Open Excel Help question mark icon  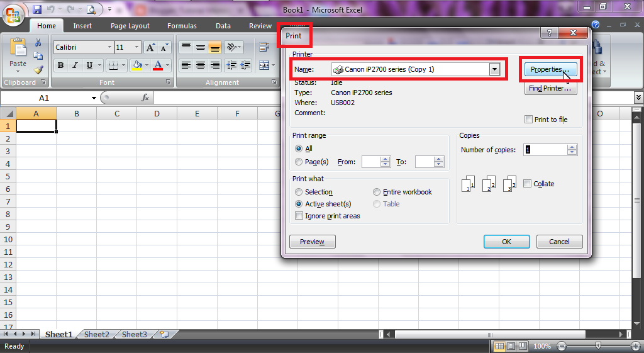click(x=596, y=25)
